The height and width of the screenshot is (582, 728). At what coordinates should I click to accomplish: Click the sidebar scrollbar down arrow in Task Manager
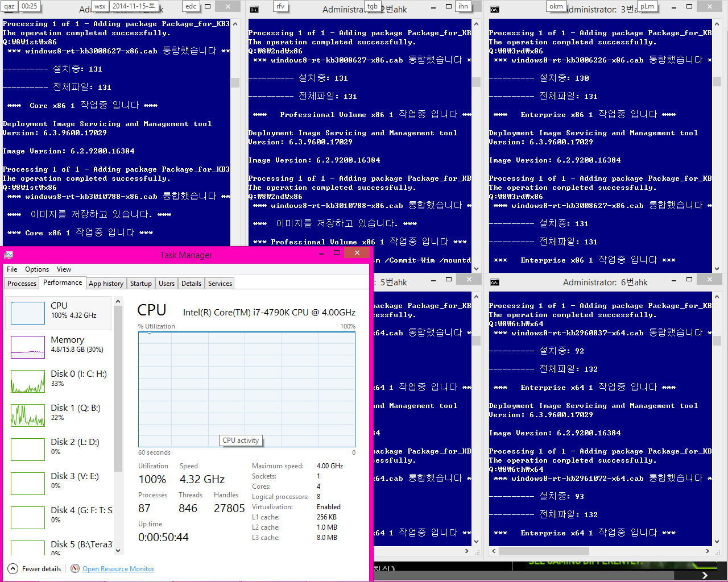click(x=118, y=551)
